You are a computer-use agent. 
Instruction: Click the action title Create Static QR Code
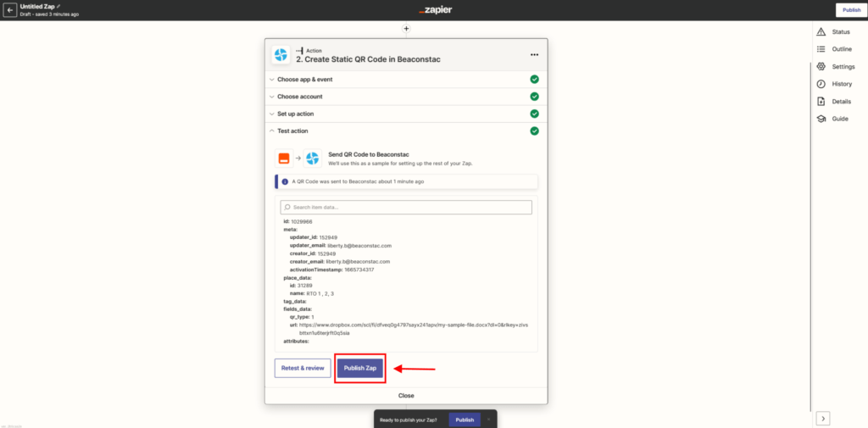368,59
